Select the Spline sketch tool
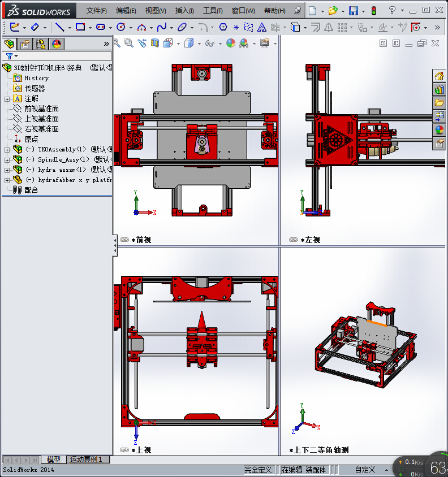 (x=162, y=27)
